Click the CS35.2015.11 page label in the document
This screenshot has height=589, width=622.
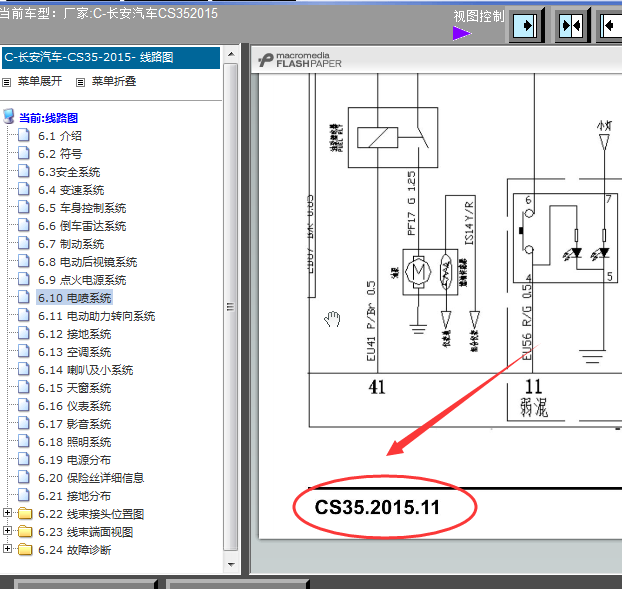pyautogui.click(x=377, y=507)
